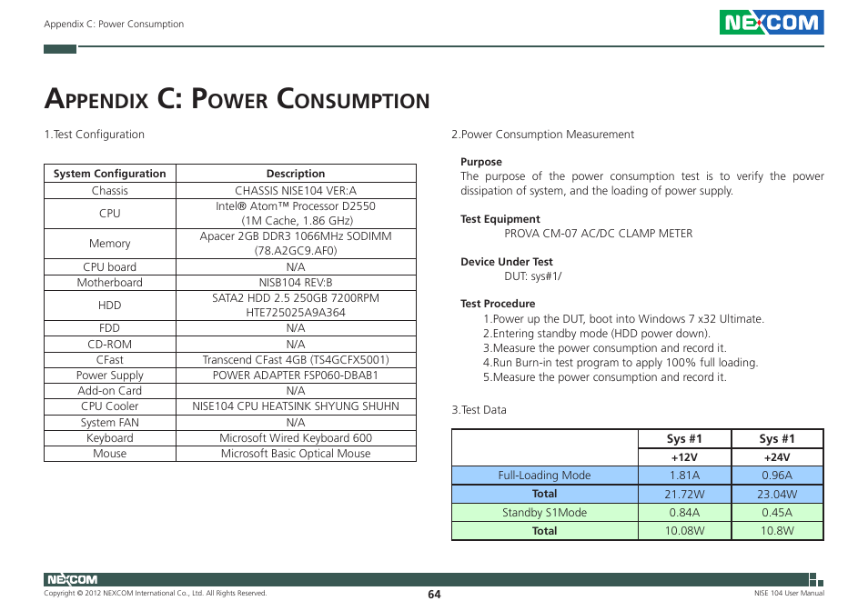
Task: Click the 'CFast' row label
Action: click(x=109, y=360)
